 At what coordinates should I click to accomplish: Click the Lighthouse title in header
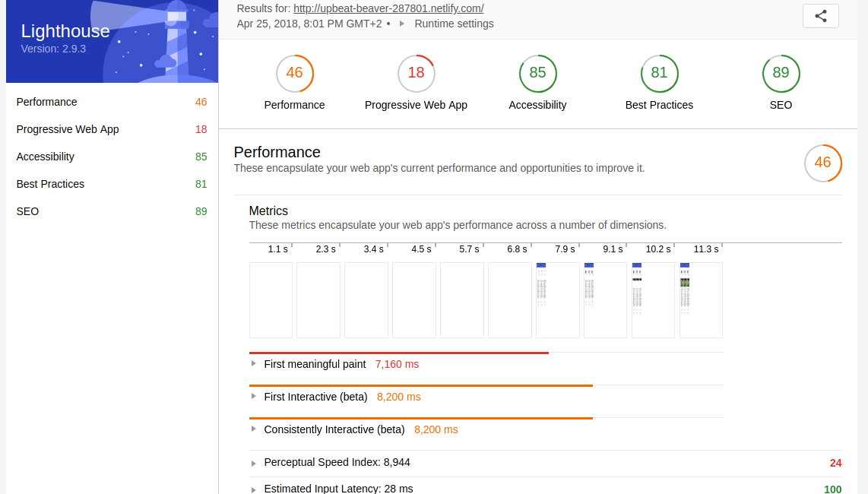click(65, 32)
